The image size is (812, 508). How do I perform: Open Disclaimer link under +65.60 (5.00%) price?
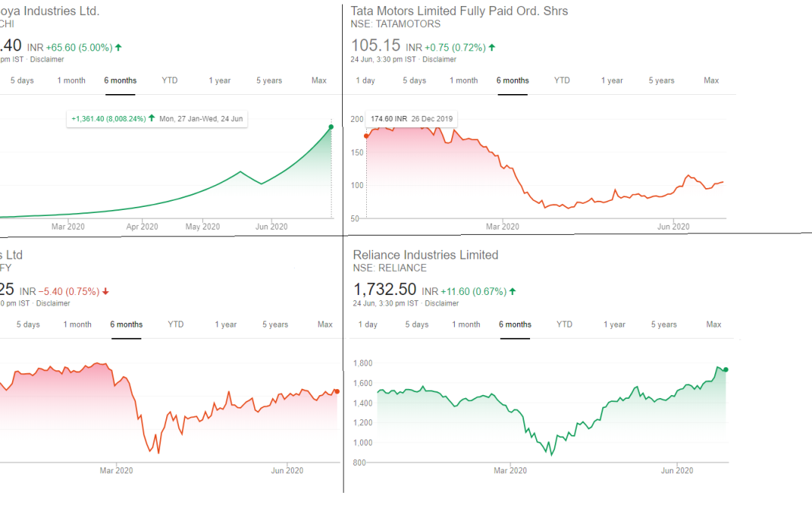tap(47, 59)
